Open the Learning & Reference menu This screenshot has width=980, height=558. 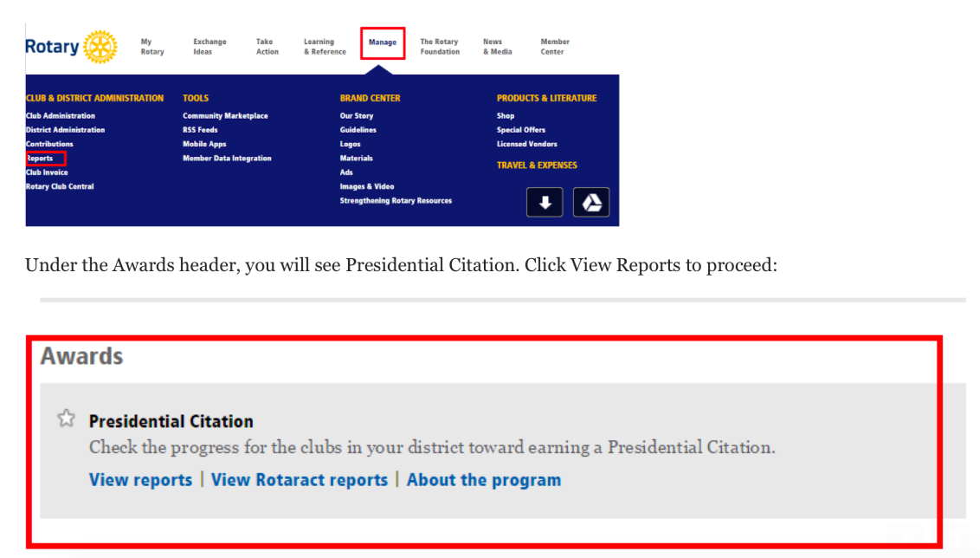click(325, 47)
